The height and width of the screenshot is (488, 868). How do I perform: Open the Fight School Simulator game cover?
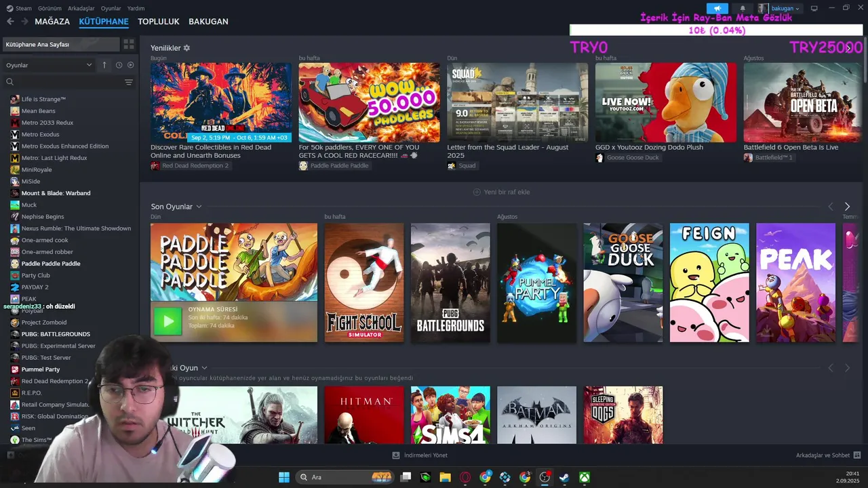[364, 283]
